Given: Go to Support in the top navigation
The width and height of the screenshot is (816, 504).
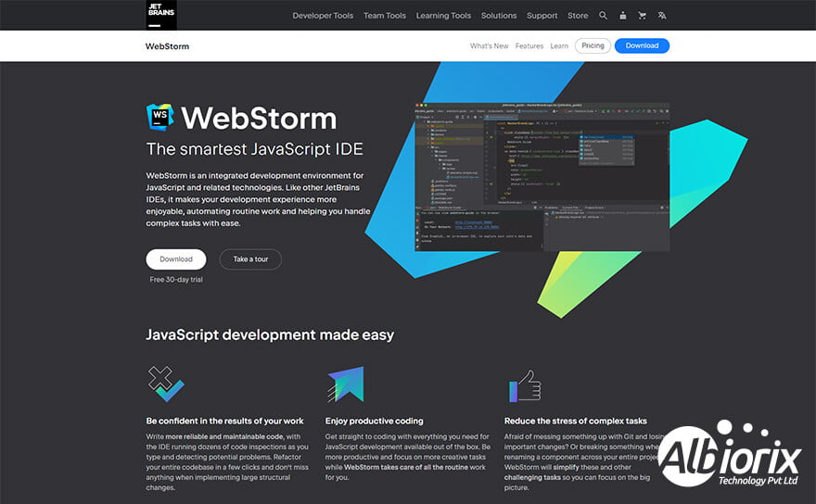Looking at the screenshot, I should coord(542,16).
